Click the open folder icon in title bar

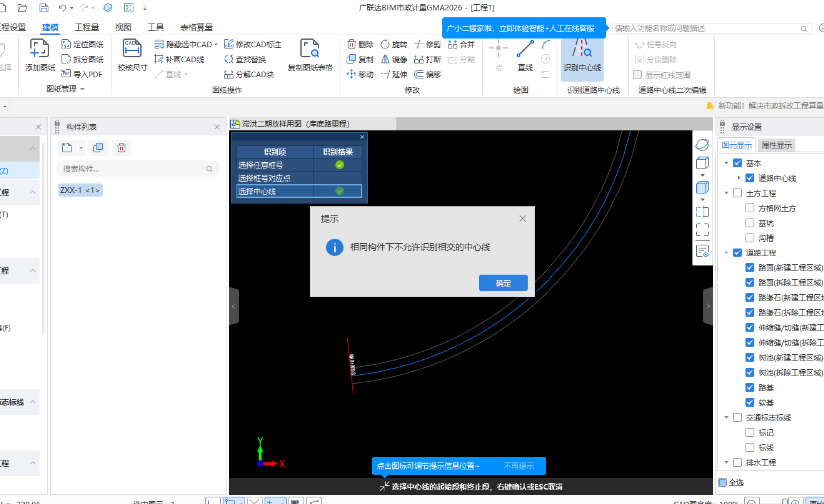(x=22, y=8)
